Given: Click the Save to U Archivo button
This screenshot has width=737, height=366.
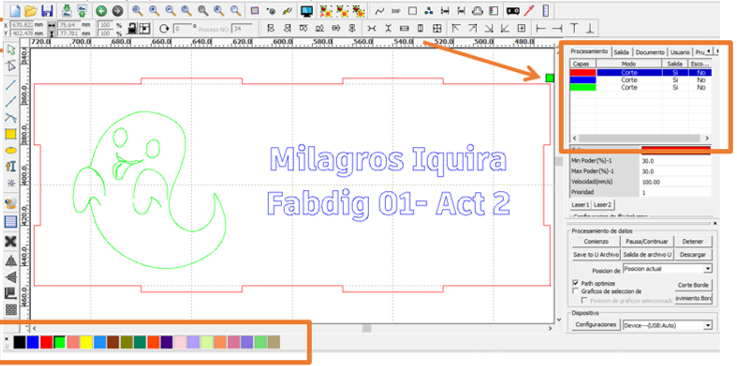Looking at the screenshot, I should tap(596, 255).
